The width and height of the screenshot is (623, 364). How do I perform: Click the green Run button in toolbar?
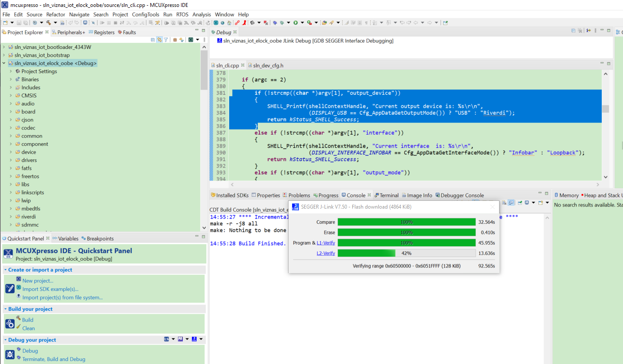pyautogui.click(x=295, y=23)
